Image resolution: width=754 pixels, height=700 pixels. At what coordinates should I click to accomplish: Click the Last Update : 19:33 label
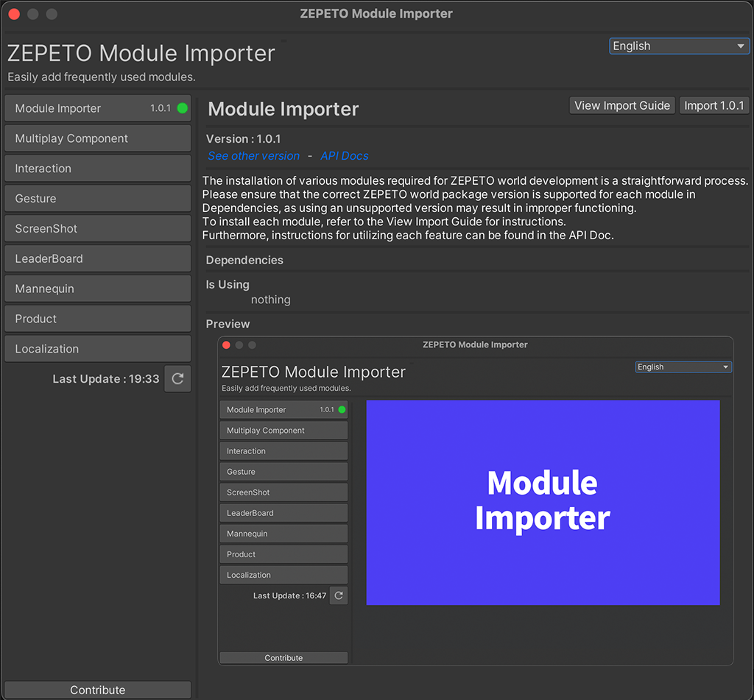coord(106,379)
